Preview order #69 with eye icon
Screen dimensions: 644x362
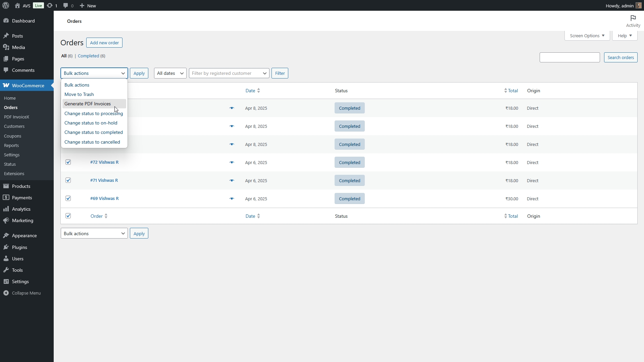tap(232, 199)
